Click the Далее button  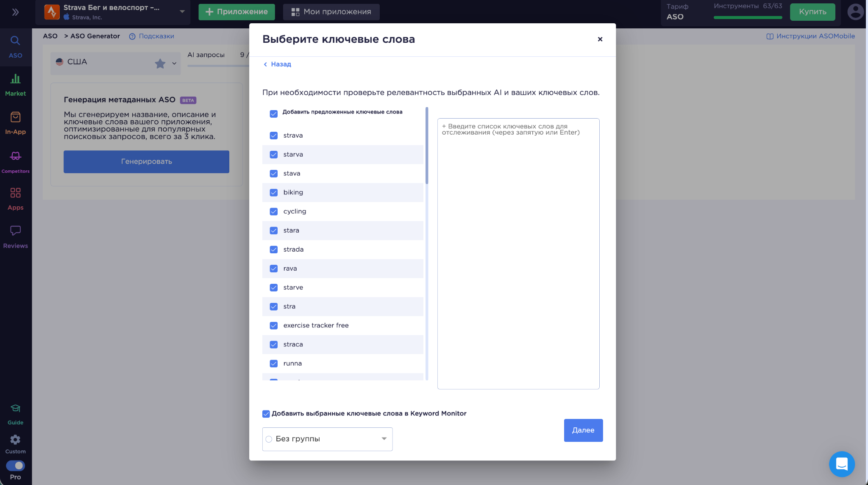click(x=583, y=430)
